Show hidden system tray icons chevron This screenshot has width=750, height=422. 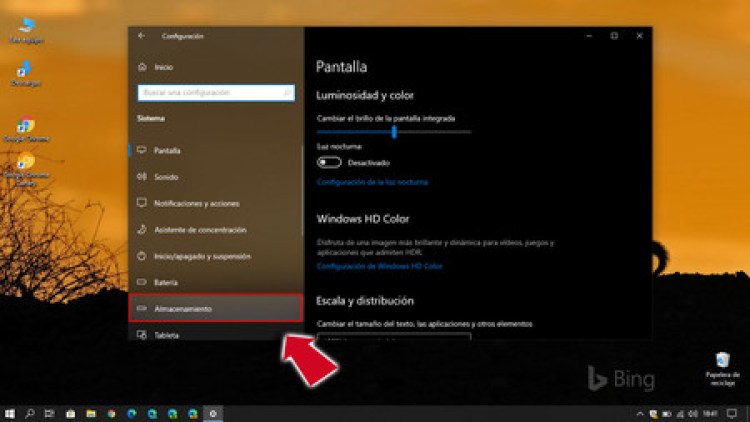click(640, 412)
